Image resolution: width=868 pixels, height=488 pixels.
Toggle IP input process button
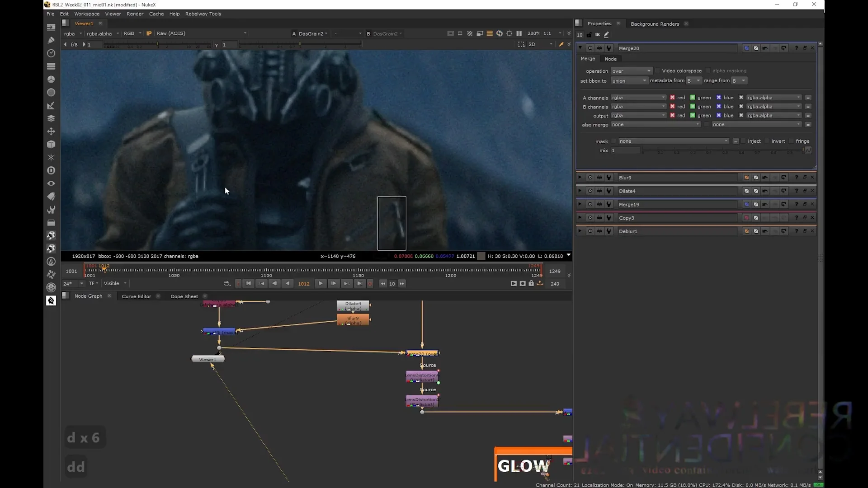(x=149, y=33)
